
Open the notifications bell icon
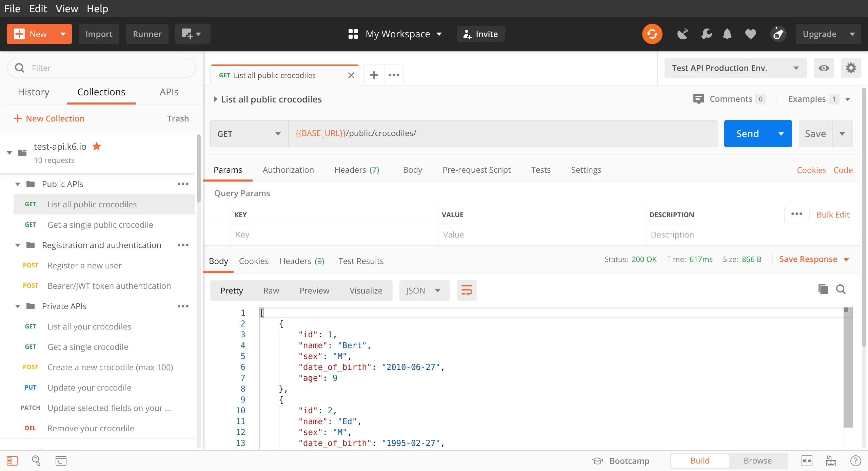(727, 34)
